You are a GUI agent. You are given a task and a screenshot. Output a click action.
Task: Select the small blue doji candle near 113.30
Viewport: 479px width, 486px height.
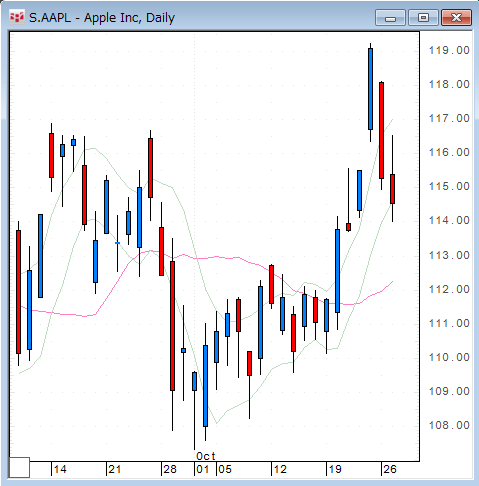point(117,243)
